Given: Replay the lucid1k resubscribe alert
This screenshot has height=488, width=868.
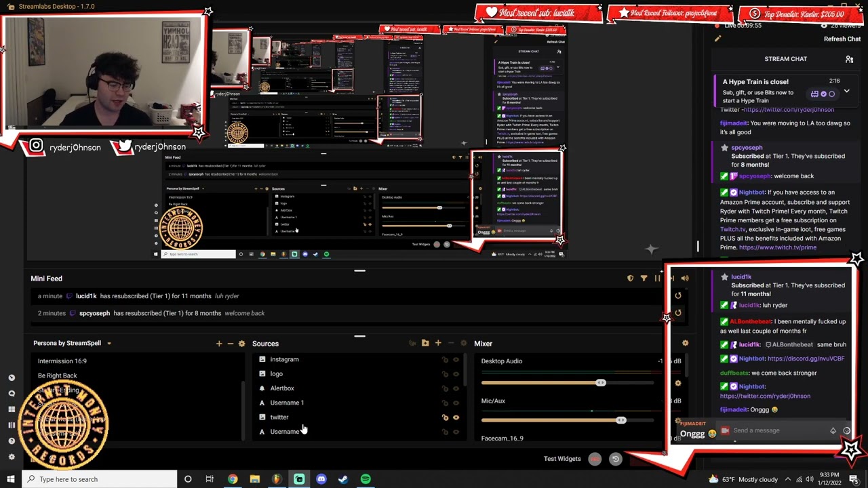Looking at the screenshot, I should coord(677,296).
